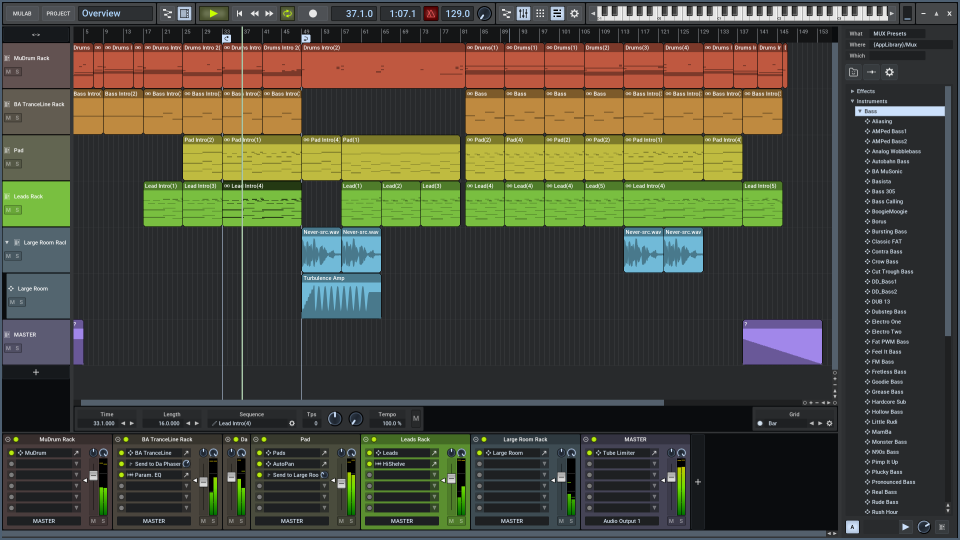
Task: Add a new rack with the plus icon
Action: coord(698,481)
